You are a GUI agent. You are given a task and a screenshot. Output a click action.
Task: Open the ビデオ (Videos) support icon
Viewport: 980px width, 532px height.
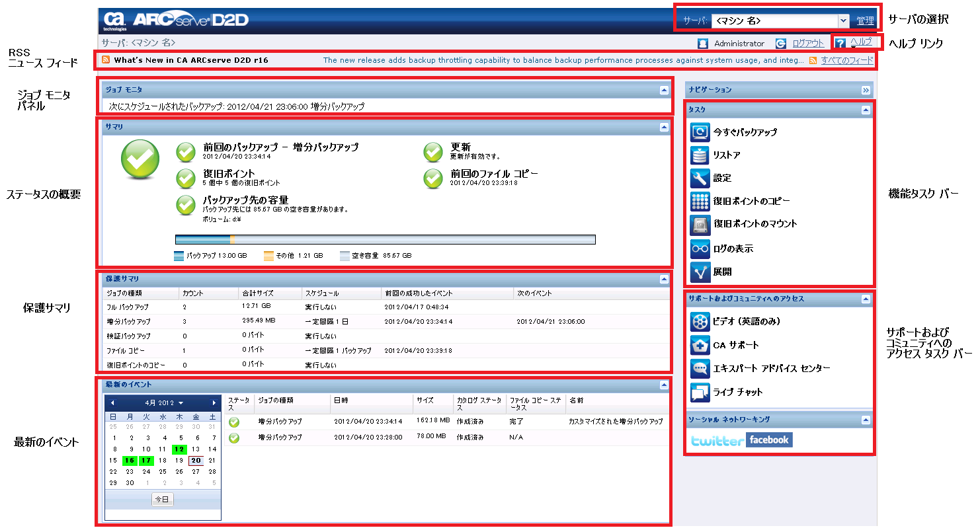(701, 322)
